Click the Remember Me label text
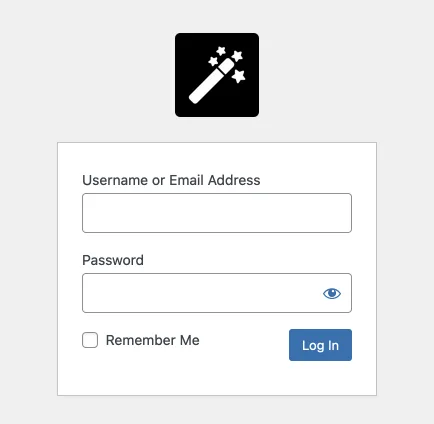 point(153,340)
